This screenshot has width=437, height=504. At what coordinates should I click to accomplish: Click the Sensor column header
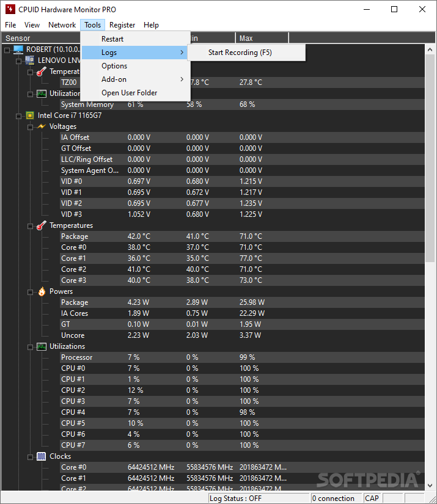[x=41, y=38]
